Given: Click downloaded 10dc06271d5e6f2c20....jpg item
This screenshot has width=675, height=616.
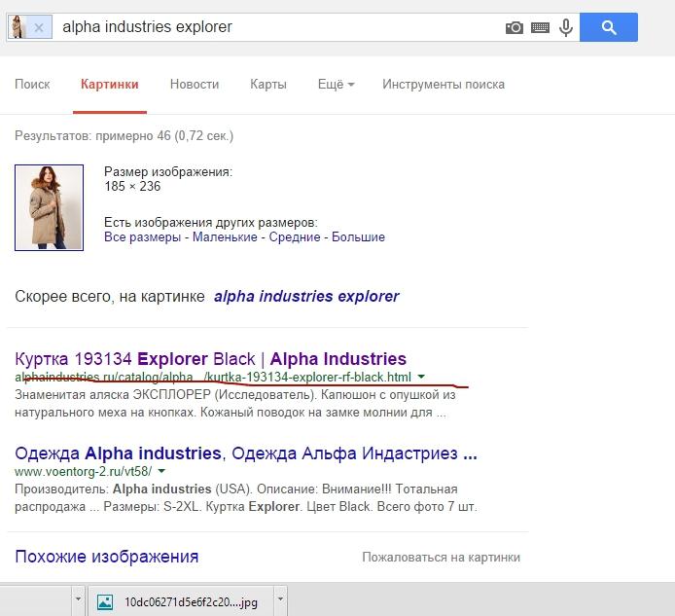Looking at the screenshot, I should 181,601.
